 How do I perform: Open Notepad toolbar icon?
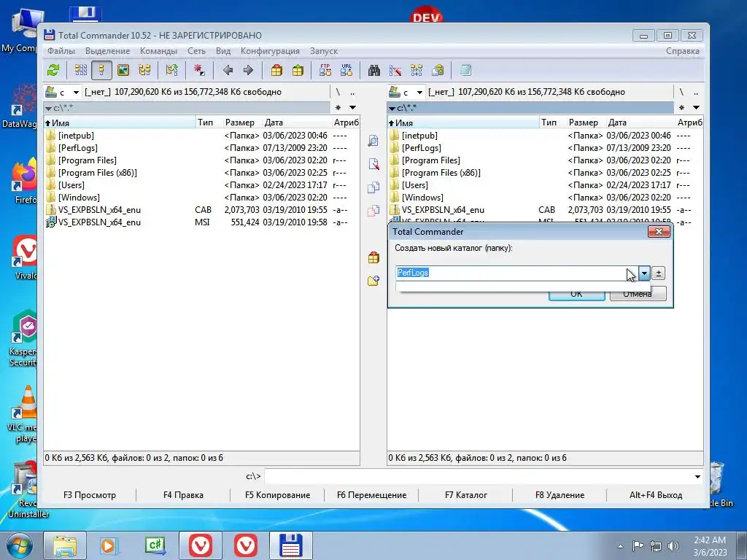(465, 71)
